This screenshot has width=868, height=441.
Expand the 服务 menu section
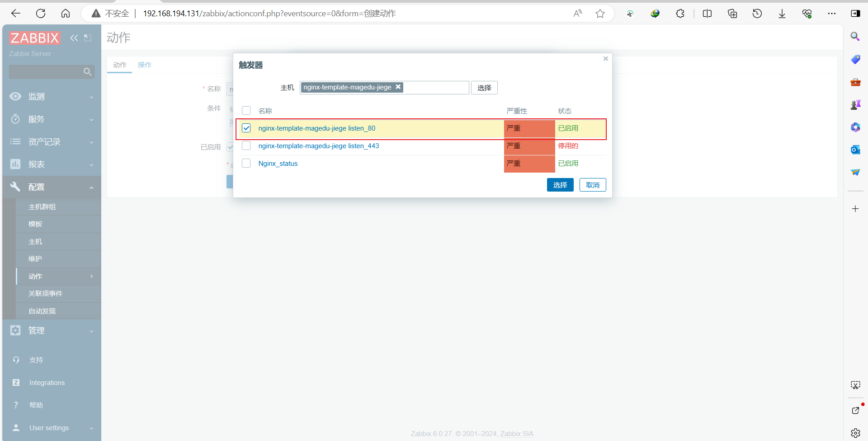click(52, 119)
